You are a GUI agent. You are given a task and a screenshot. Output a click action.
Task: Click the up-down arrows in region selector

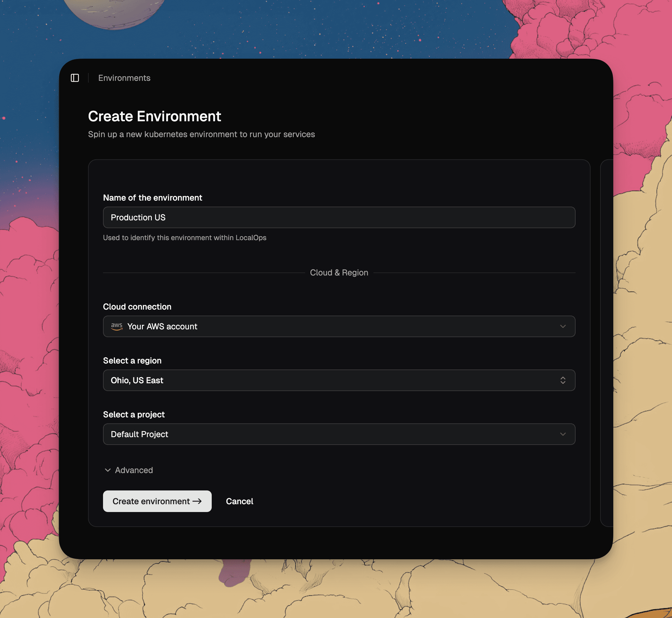click(563, 380)
